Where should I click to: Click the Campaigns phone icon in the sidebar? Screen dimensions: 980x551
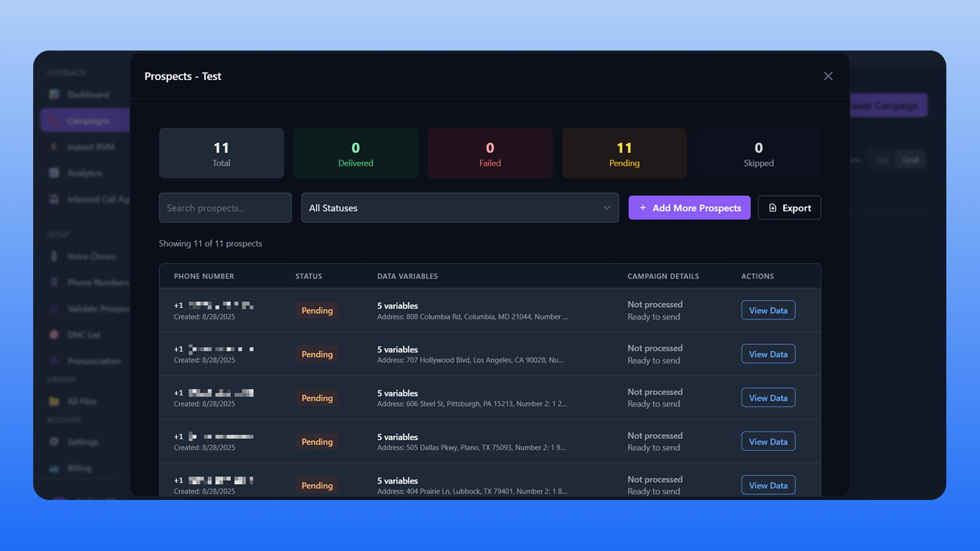pyautogui.click(x=54, y=121)
